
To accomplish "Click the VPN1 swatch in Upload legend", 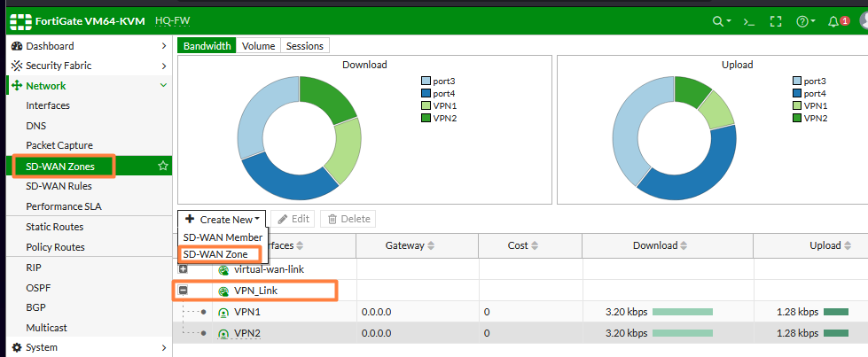I will tap(796, 105).
